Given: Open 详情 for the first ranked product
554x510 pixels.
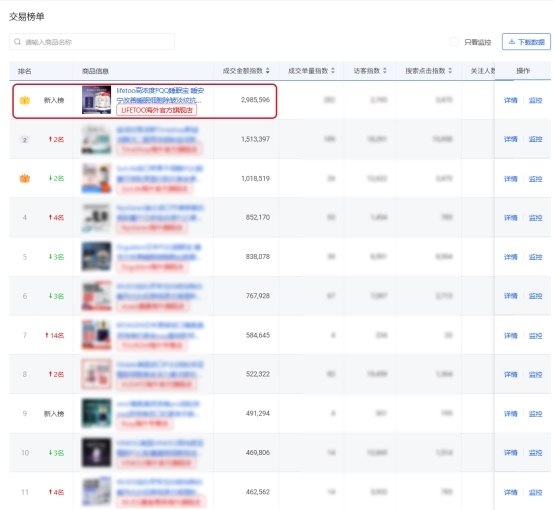Looking at the screenshot, I should [511, 100].
